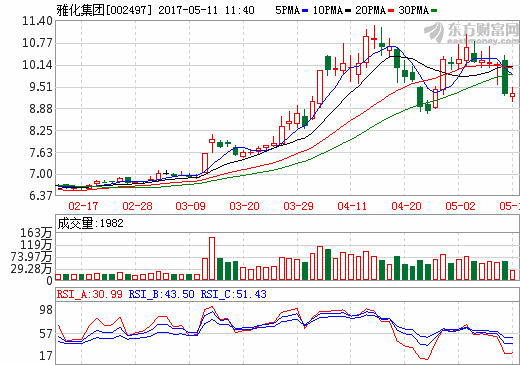Click the RSI axis value 17
This screenshot has height=365, width=520.
[x=46, y=356]
